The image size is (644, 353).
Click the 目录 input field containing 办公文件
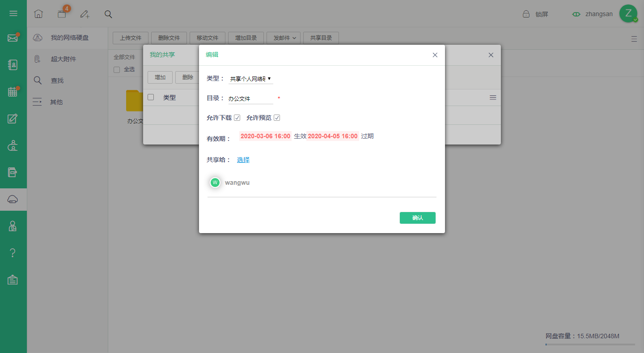[x=250, y=98]
